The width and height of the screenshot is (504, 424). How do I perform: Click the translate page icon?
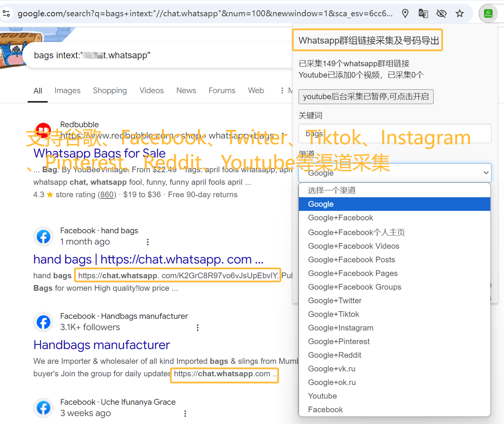pos(423,14)
